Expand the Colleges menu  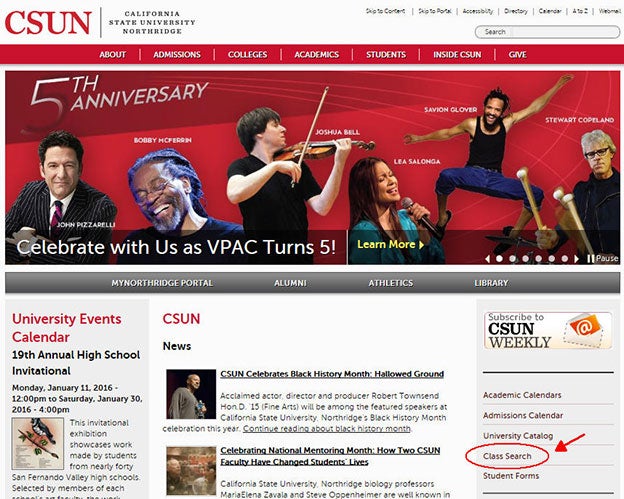coord(248,55)
